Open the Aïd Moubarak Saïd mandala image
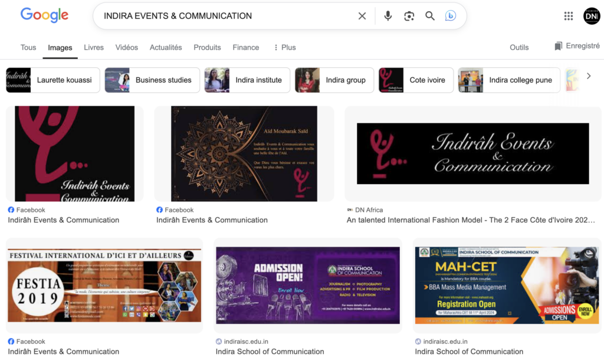 (x=244, y=154)
